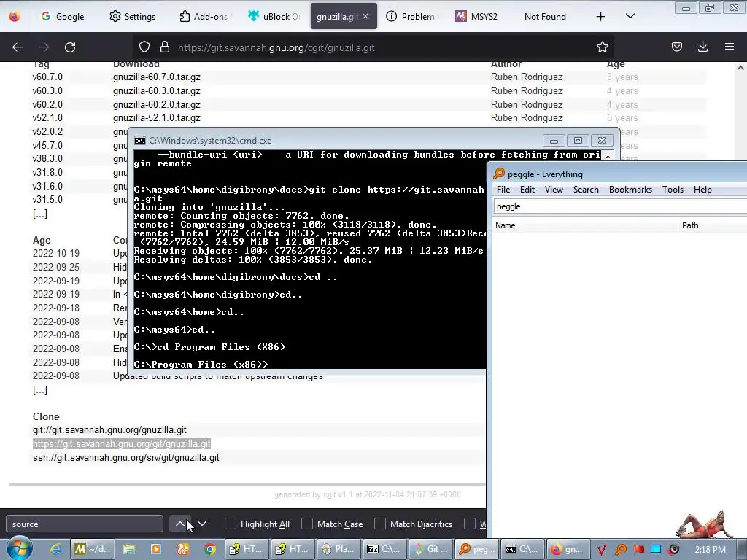Close the gnuzilla.git tab
The image size is (747, 560).
(x=365, y=16)
